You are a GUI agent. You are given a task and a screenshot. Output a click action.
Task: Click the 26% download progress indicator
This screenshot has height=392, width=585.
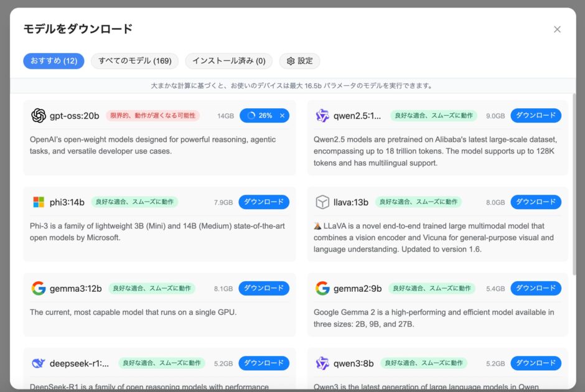pyautogui.click(x=260, y=116)
